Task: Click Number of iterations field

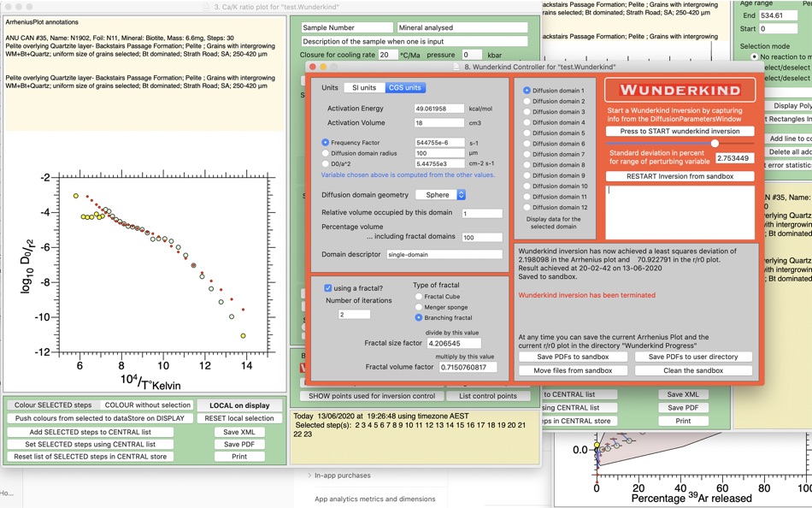Action: tap(354, 315)
